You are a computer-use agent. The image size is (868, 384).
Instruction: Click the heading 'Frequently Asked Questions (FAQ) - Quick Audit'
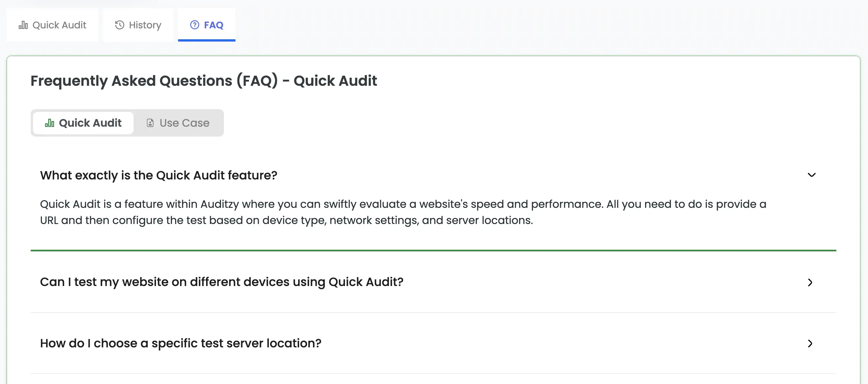(x=203, y=81)
